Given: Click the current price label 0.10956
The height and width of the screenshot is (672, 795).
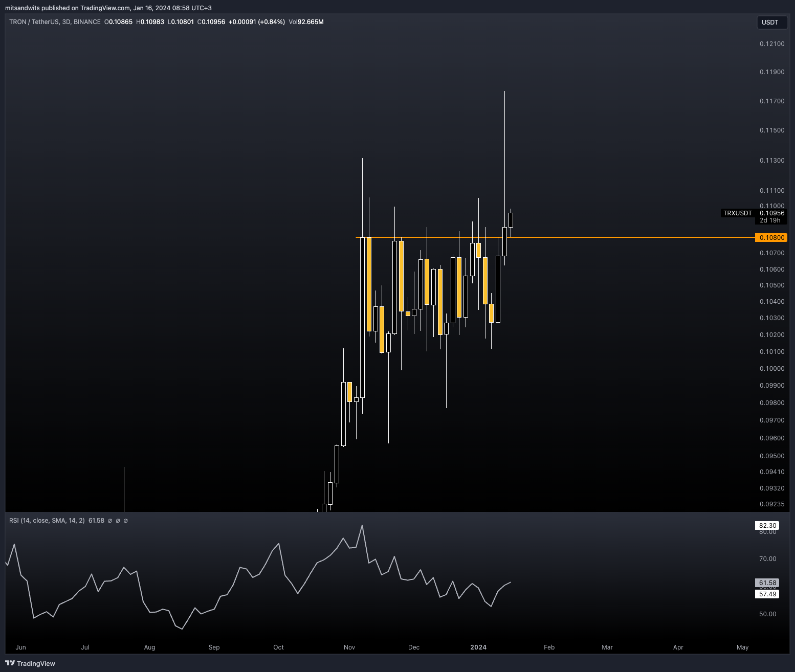Looking at the screenshot, I should click(772, 213).
